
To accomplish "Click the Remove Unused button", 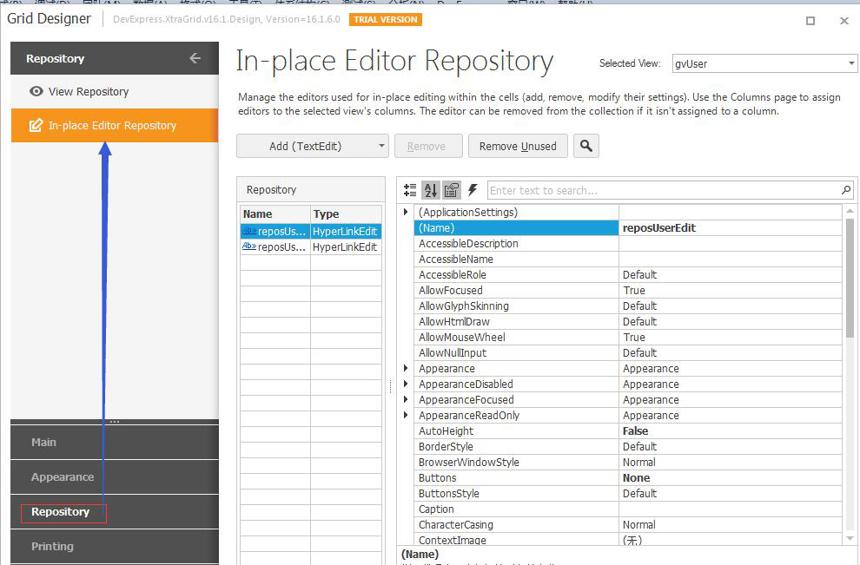I will (x=518, y=146).
